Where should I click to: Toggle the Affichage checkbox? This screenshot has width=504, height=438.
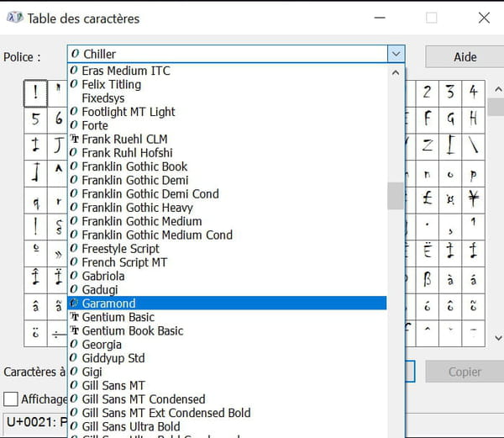pos(11,399)
